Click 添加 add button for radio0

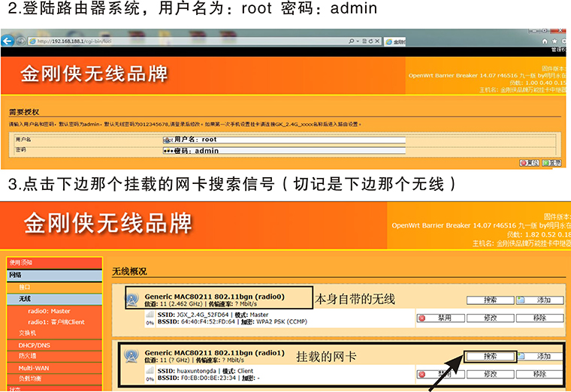539,300
